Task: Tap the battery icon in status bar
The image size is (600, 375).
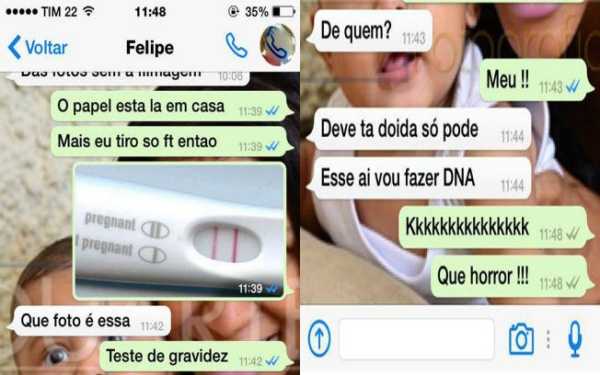Action: (284, 12)
